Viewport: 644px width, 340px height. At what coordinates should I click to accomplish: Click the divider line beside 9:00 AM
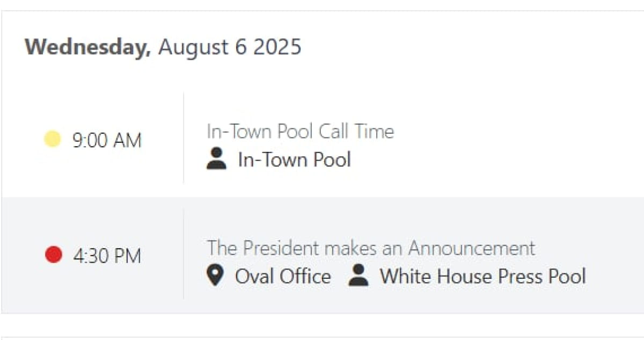[184, 138]
